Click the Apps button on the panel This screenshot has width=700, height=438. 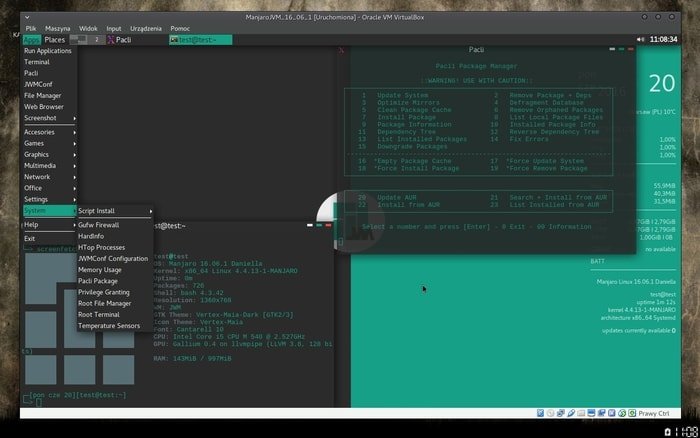coord(32,40)
